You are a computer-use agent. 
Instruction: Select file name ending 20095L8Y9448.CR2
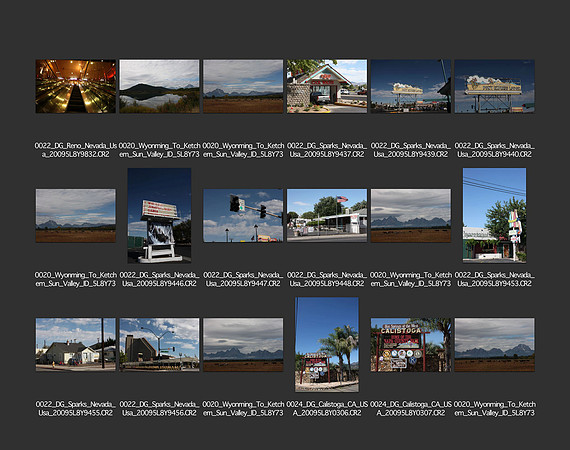click(x=327, y=279)
